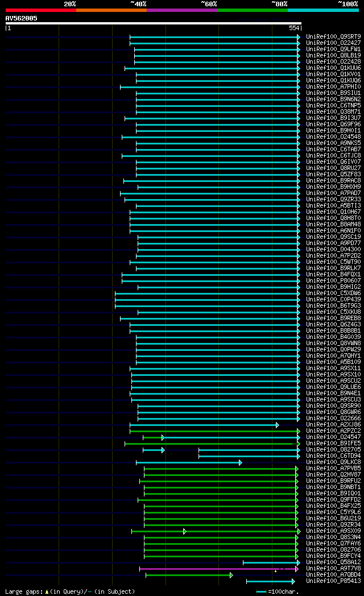Select label UniRef100_Q8VWN8

333,343
